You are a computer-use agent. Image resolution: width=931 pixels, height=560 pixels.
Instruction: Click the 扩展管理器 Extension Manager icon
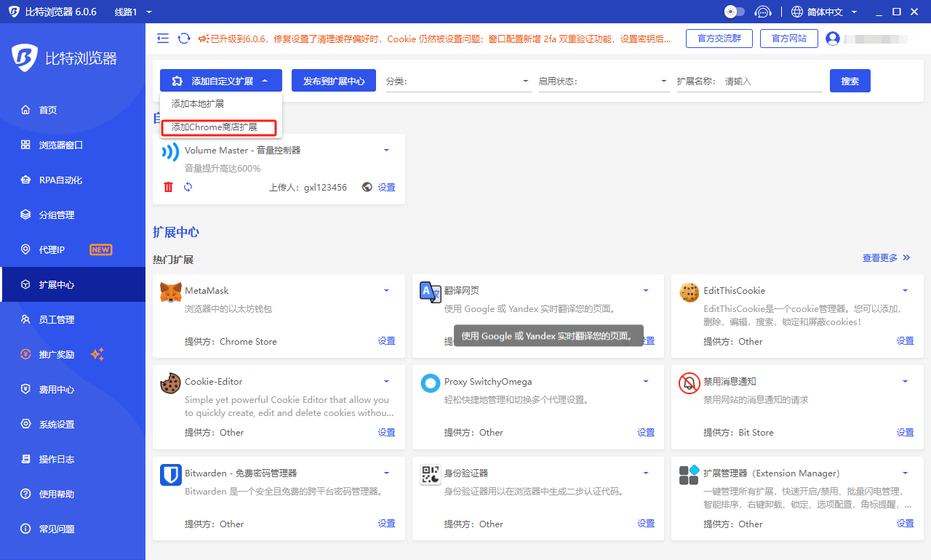(x=689, y=475)
